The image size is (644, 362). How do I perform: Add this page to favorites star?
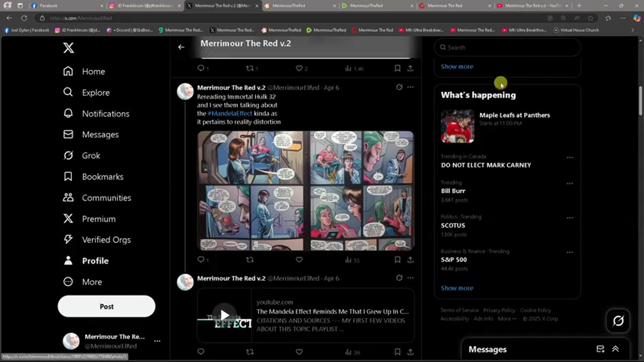pos(590,18)
